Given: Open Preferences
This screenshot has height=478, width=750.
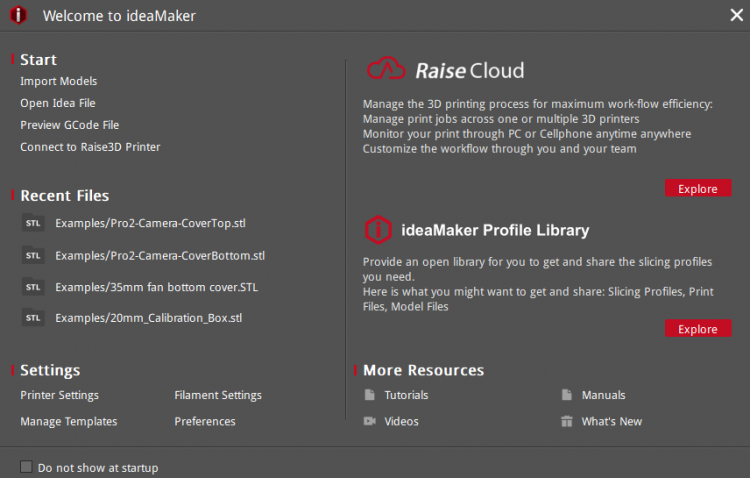Looking at the screenshot, I should coord(205,422).
